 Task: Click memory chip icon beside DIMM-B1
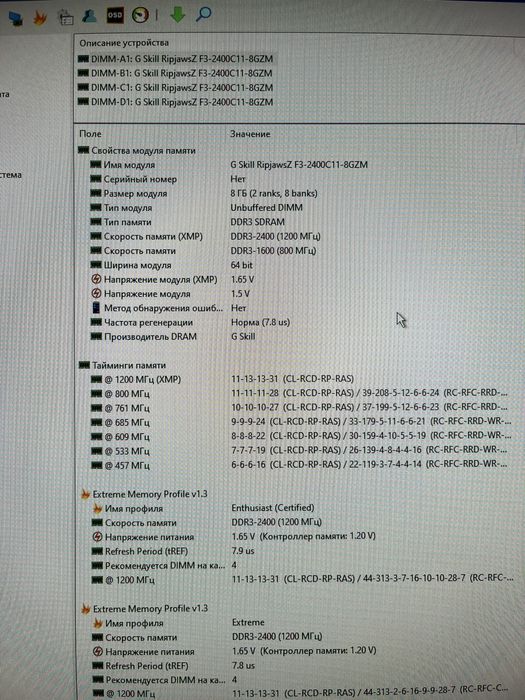[x=83, y=73]
